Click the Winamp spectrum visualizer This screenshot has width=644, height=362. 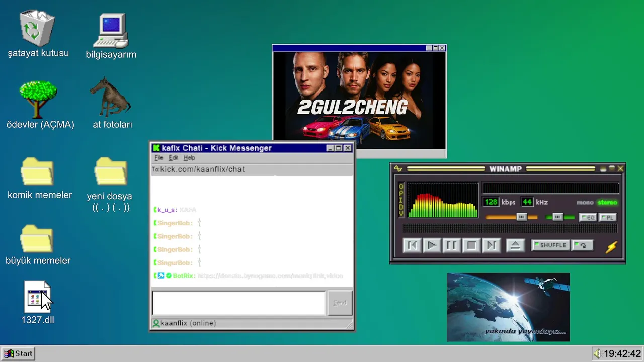pyautogui.click(x=442, y=200)
